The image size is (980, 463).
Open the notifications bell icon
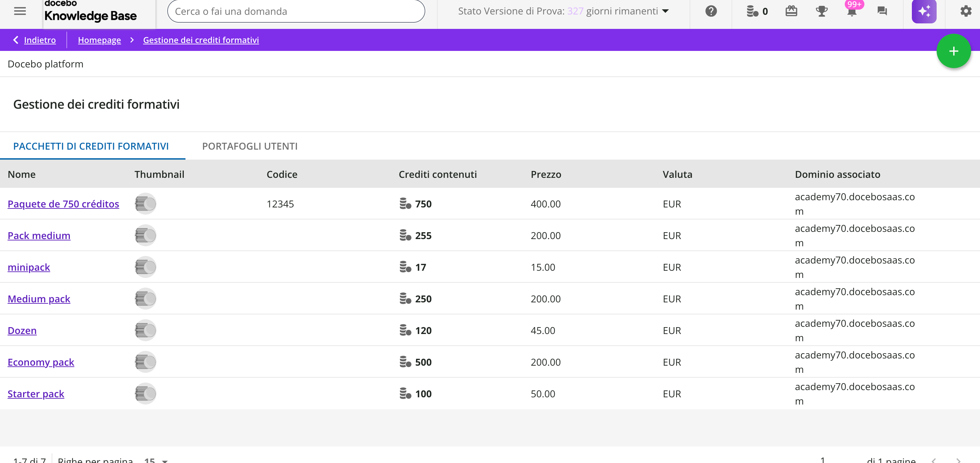click(852, 11)
